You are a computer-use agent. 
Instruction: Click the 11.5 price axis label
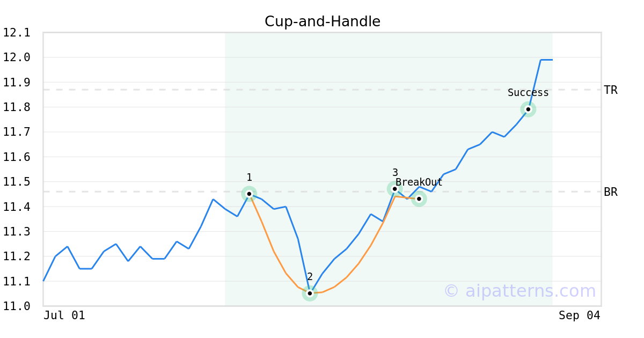point(17,182)
